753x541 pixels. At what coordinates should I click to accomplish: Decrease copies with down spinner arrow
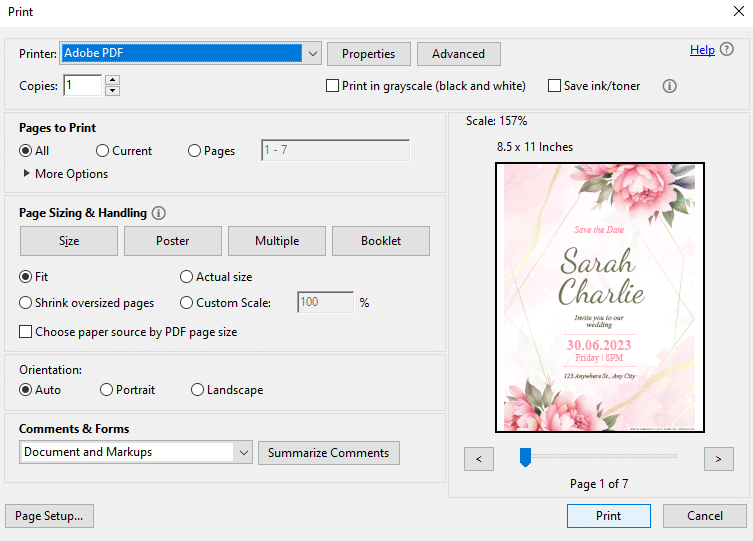pos(112,91)
